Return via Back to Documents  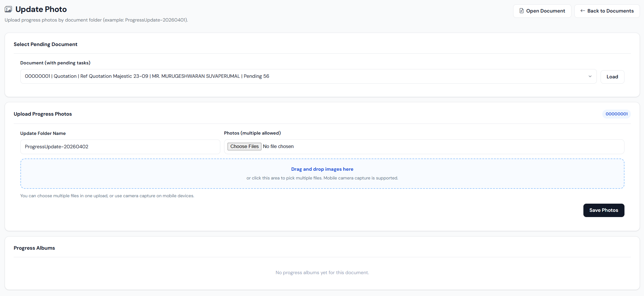click(607, 11)
